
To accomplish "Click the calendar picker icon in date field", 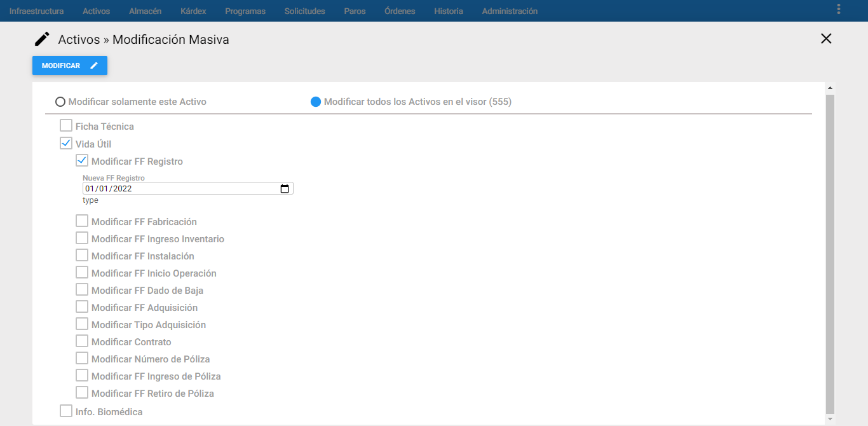I will (x=285, y=189).
